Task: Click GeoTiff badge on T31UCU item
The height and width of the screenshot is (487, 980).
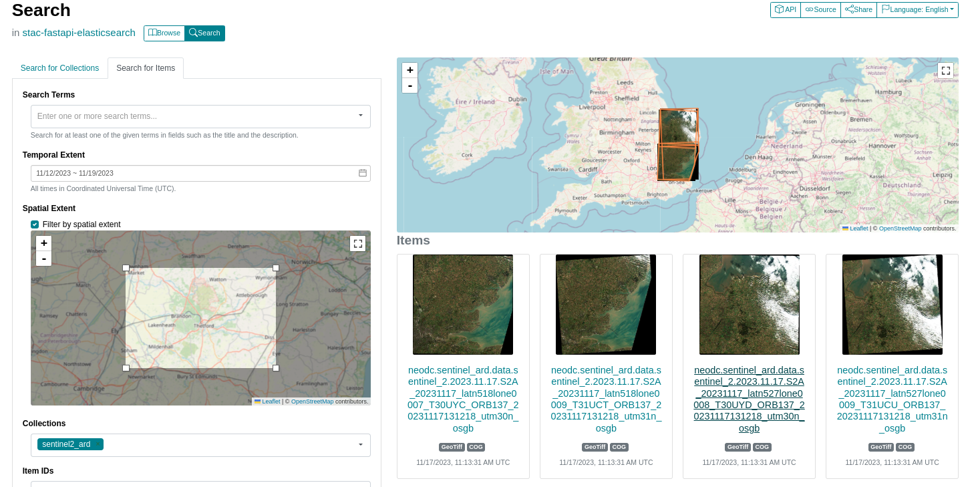Action: click(x=881, y=447)
